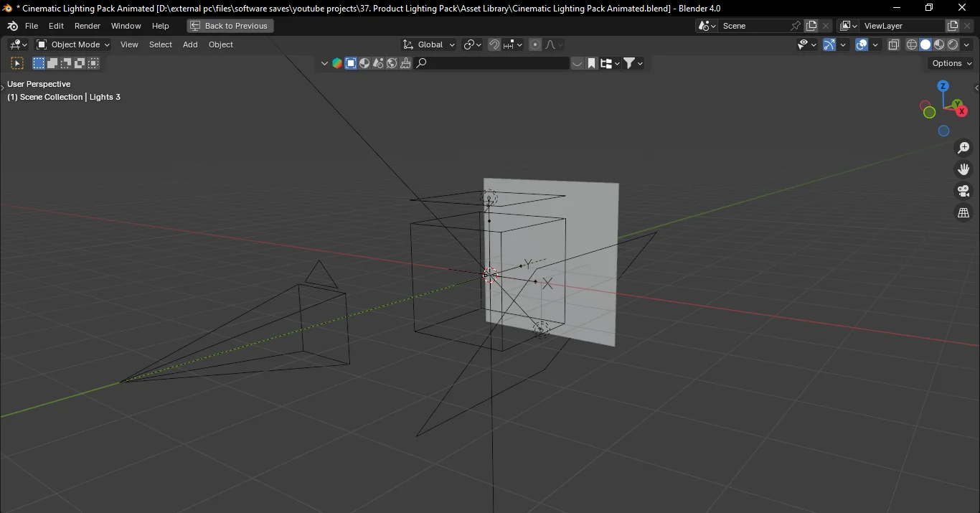Select the Move/Pan hand icon
Screen dimensions: 980x513
(x=963, y=169)
